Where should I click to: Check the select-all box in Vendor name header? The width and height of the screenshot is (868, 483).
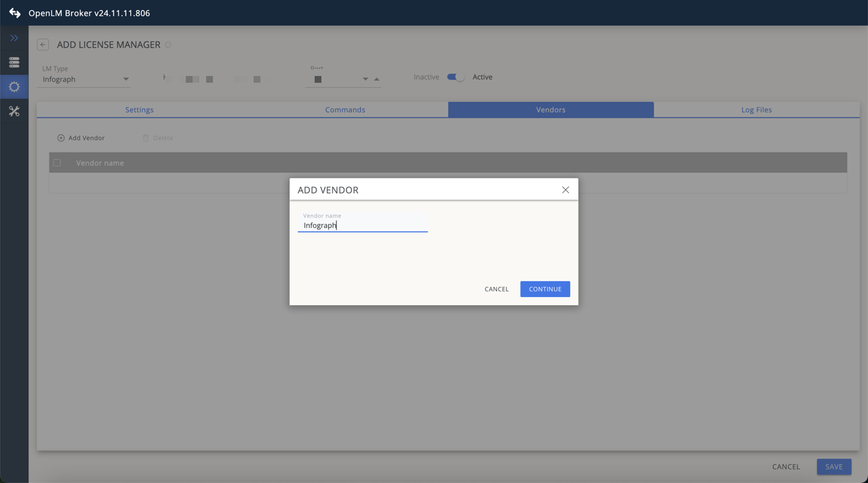coord(57,162)
